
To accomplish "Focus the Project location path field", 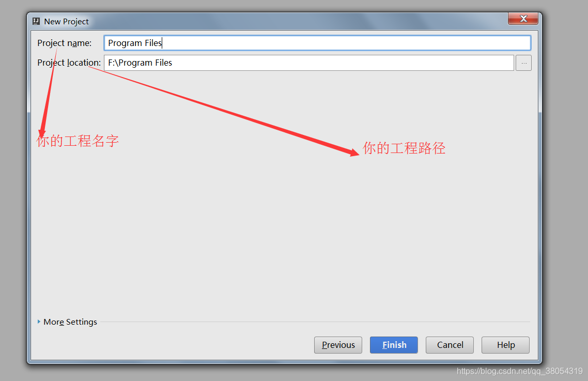I will click(308, 63).
